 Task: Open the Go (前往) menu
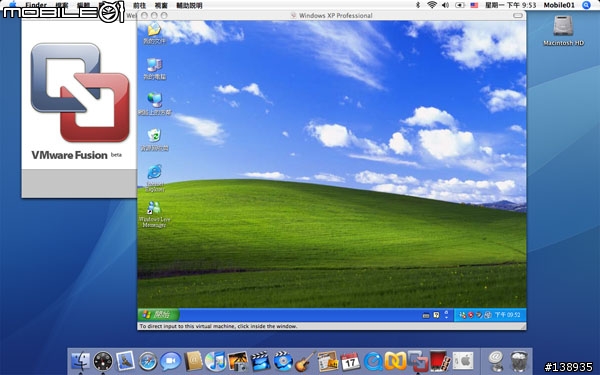click(x=139, y=5)
